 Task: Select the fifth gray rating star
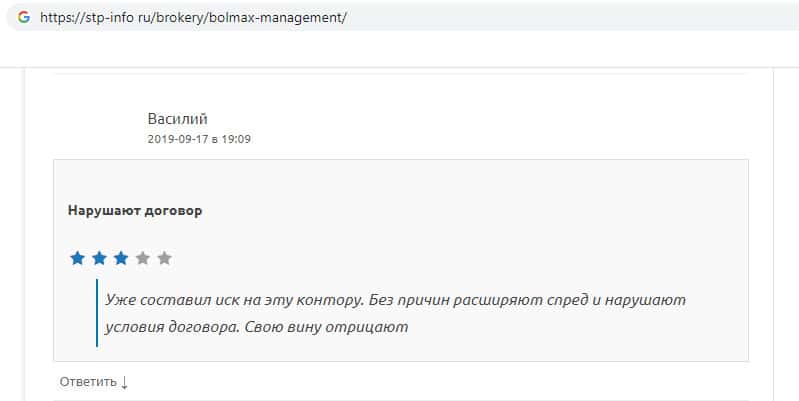(x=165, y=258)
